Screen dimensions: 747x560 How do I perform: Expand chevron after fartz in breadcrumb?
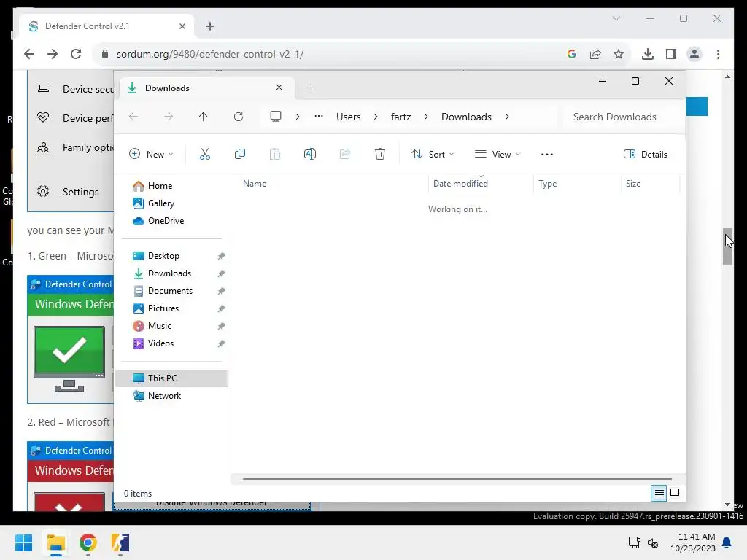(x=426, y=117)
